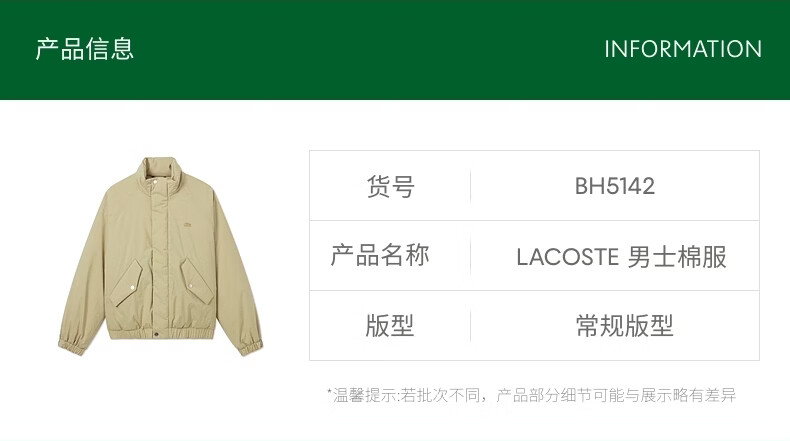Viewport: 790px width, 441px height.
Task: Click the beige jacket product image
Action: 160,257
